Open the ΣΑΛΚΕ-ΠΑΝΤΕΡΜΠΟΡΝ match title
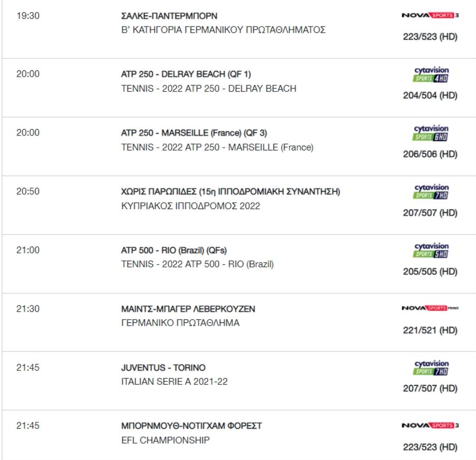Image resolution: width=476 pixels, height=460 pixels. tap(169, 16)
